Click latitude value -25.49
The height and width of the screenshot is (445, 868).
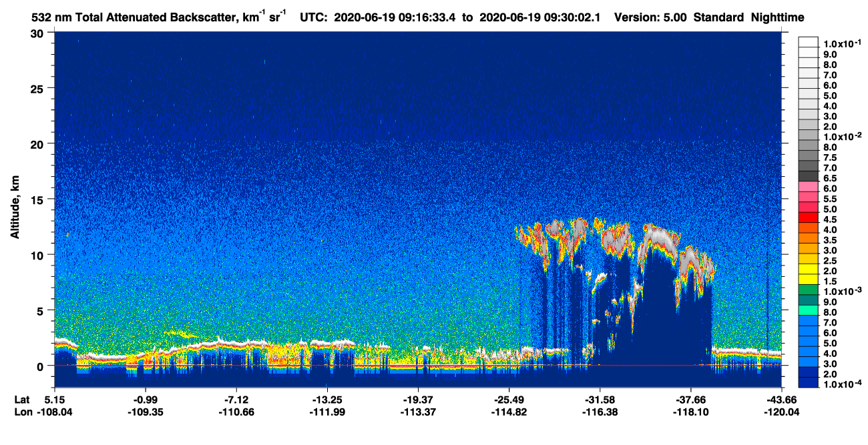point(509,400)
